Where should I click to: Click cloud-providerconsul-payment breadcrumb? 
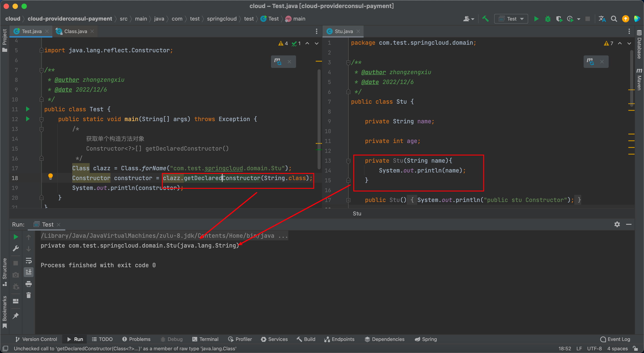(70, 19)
